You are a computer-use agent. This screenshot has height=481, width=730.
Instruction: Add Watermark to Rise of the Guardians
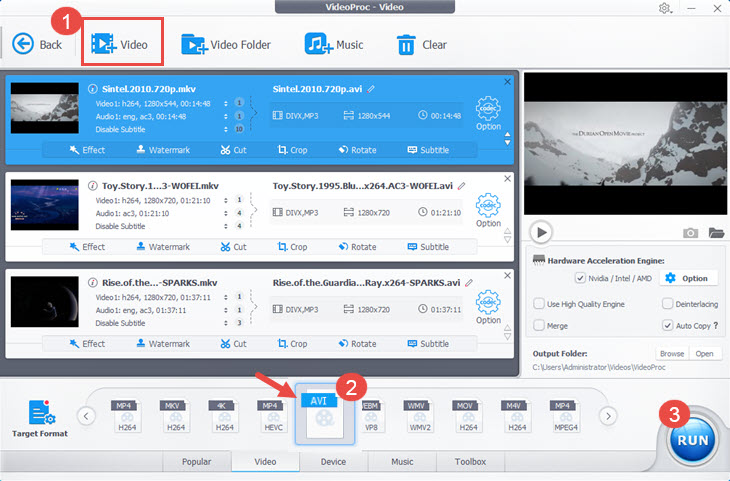(163, 344)
